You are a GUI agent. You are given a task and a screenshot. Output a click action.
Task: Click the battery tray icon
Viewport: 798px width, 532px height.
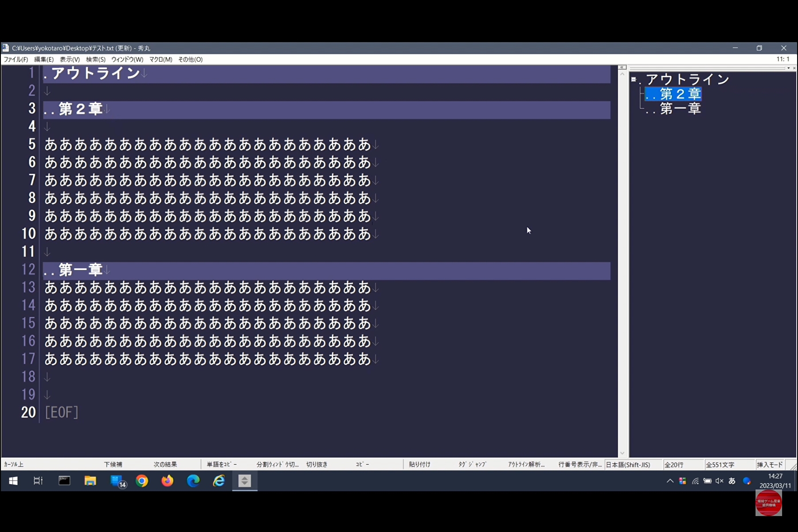[708, 481]
